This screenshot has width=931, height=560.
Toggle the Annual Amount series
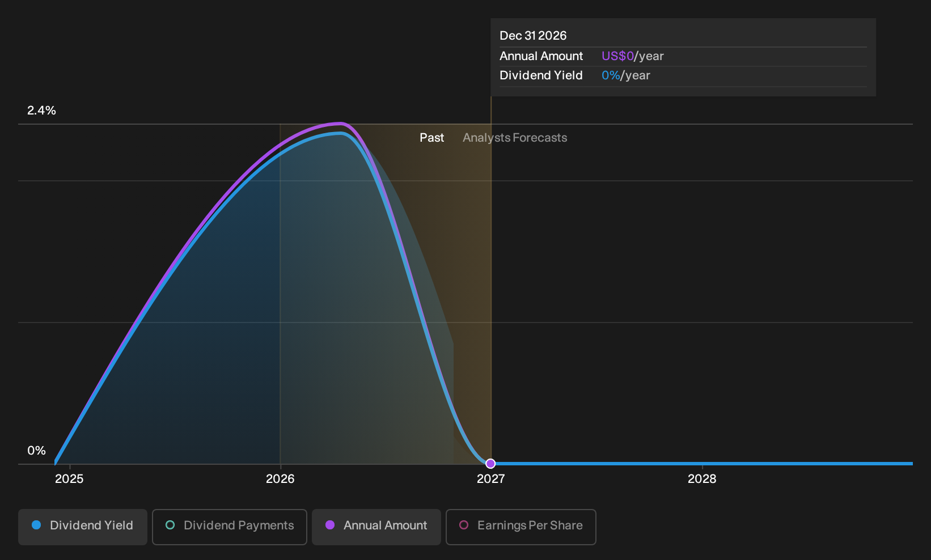[376, 527]
